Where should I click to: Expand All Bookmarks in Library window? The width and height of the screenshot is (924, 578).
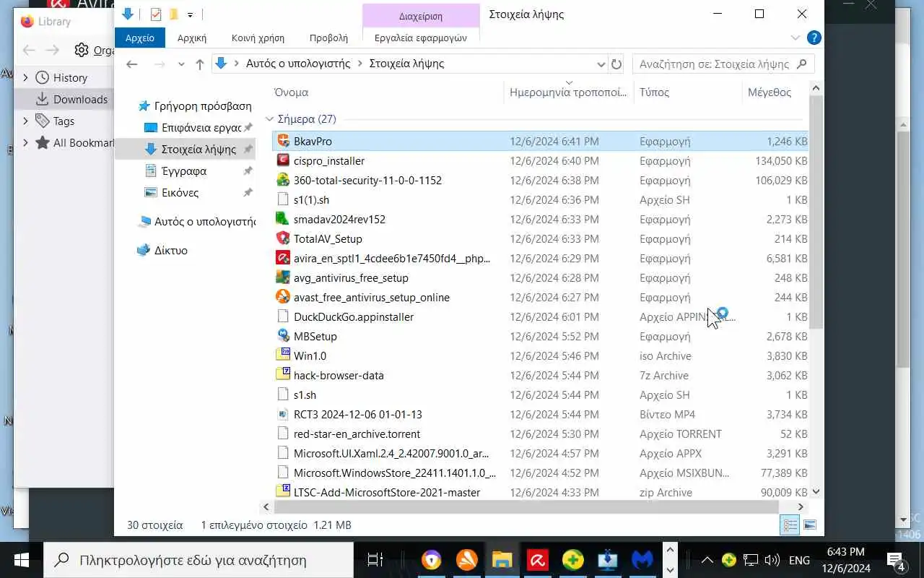coord(26,143)
